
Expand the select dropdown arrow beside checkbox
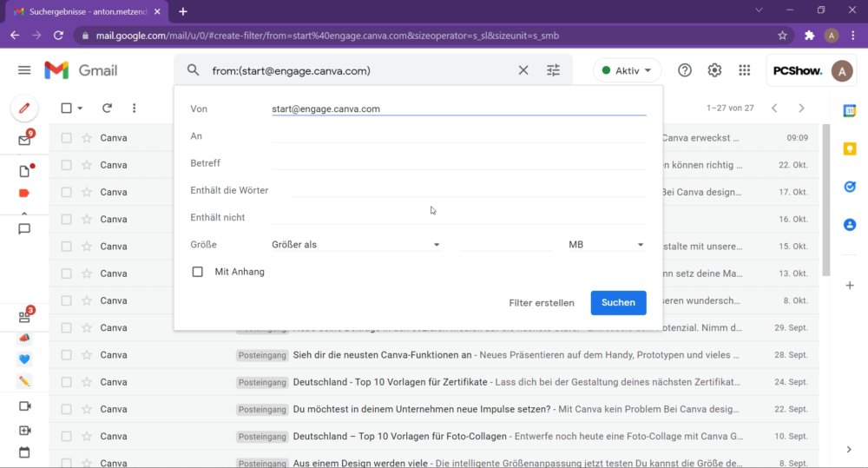pos(80,108)
